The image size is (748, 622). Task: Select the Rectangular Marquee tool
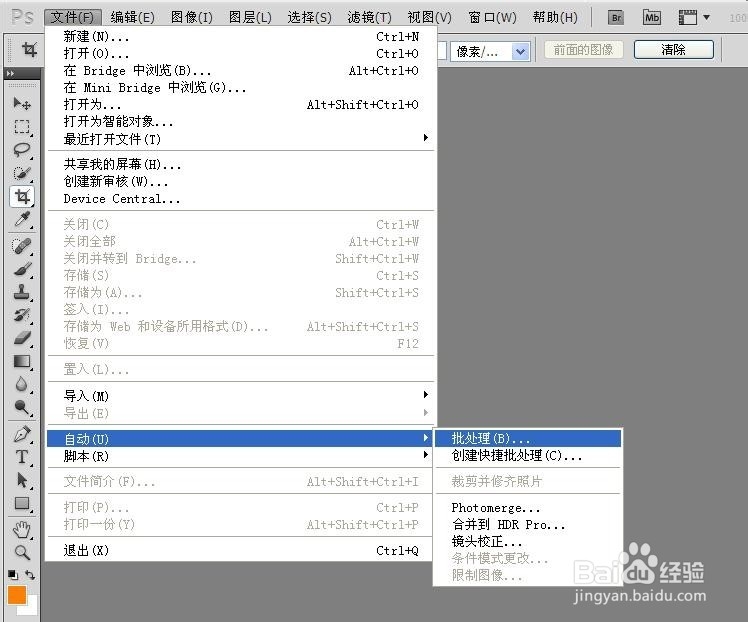22,126
